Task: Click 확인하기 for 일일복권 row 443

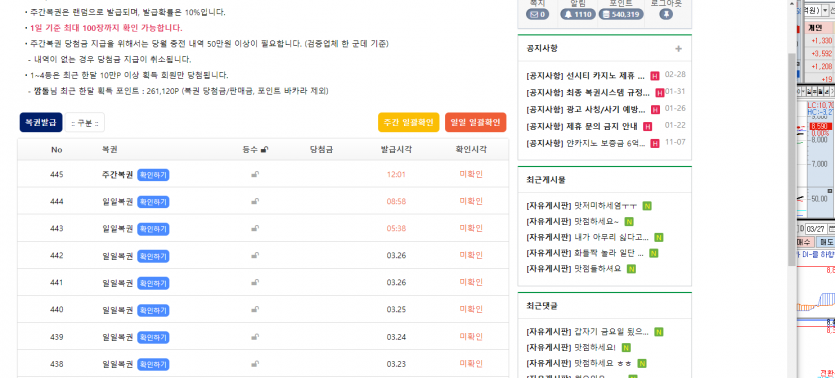Action: tap(153, 229)
